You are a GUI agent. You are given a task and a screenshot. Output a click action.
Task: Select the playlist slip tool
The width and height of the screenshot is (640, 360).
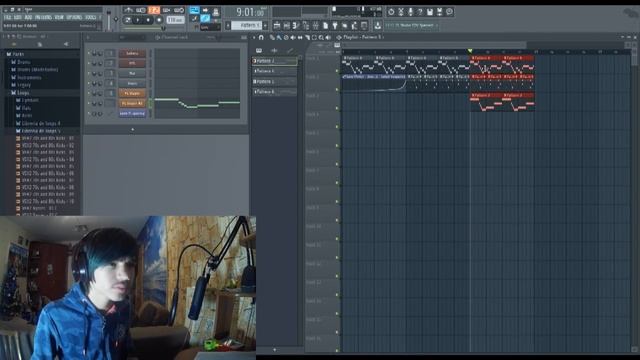pos(300,38)
